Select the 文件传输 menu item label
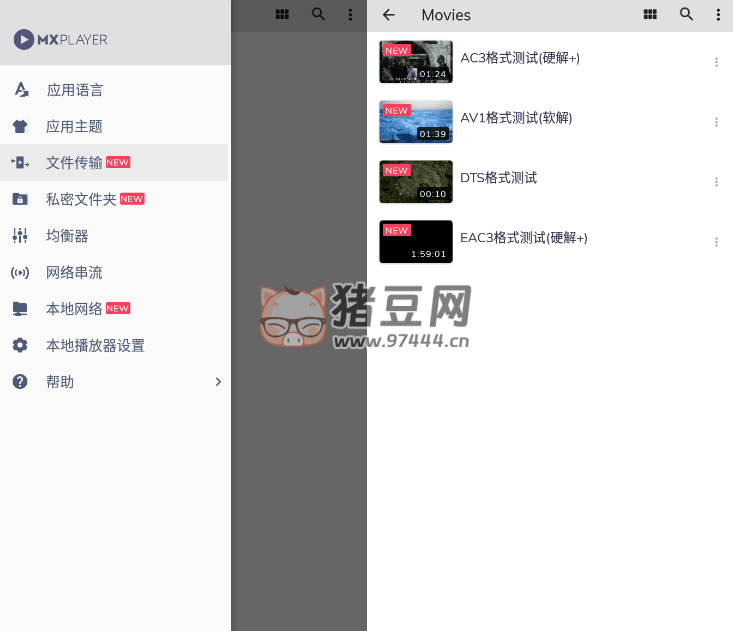Viewport: 733px width, 631px height. click(x=74, y=163)
